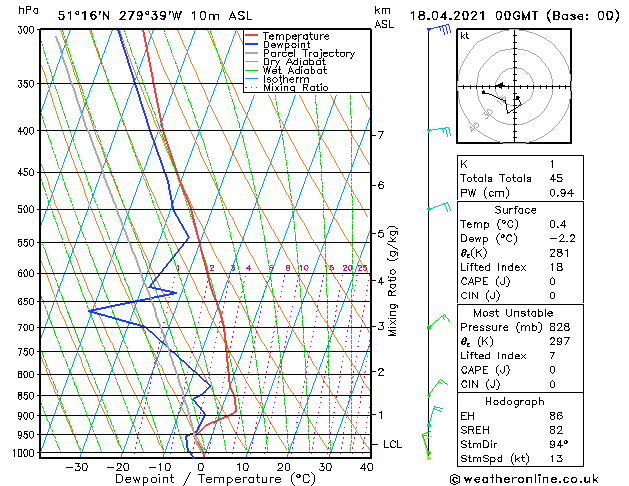The height and width of the screenshot is (486, 629).
Task: Click the 'Surface' section heading
Action: 515,210
